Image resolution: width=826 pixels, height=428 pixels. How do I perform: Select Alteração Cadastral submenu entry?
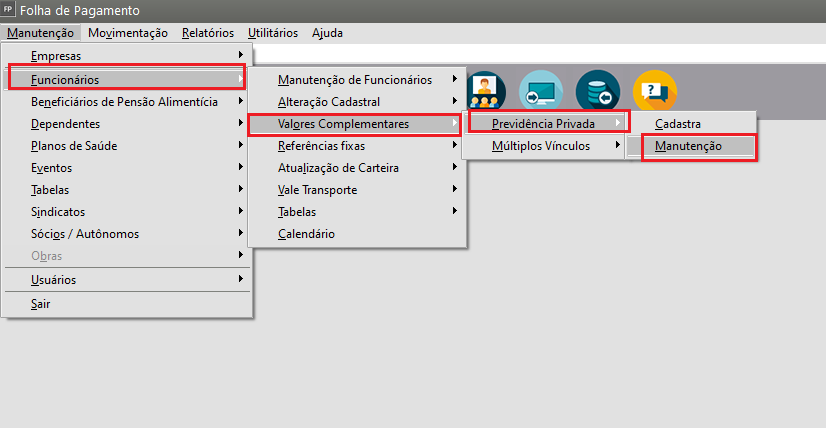pyautogui.click(x=357, y=102)
